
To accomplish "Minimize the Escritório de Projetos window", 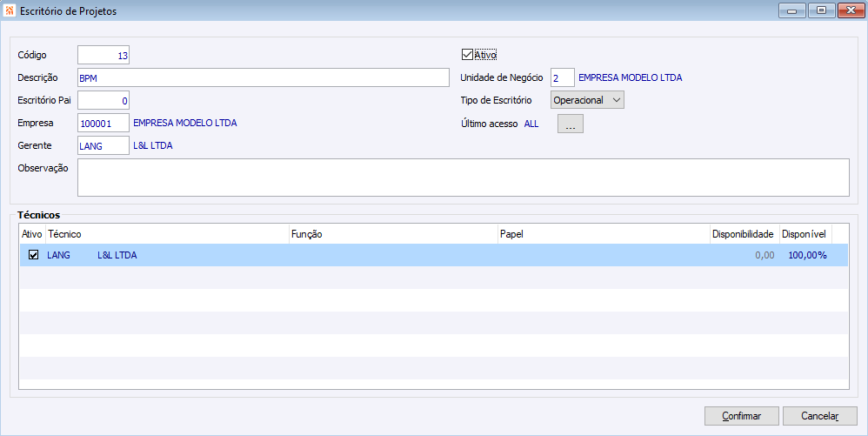I will (x=792, y=10).
